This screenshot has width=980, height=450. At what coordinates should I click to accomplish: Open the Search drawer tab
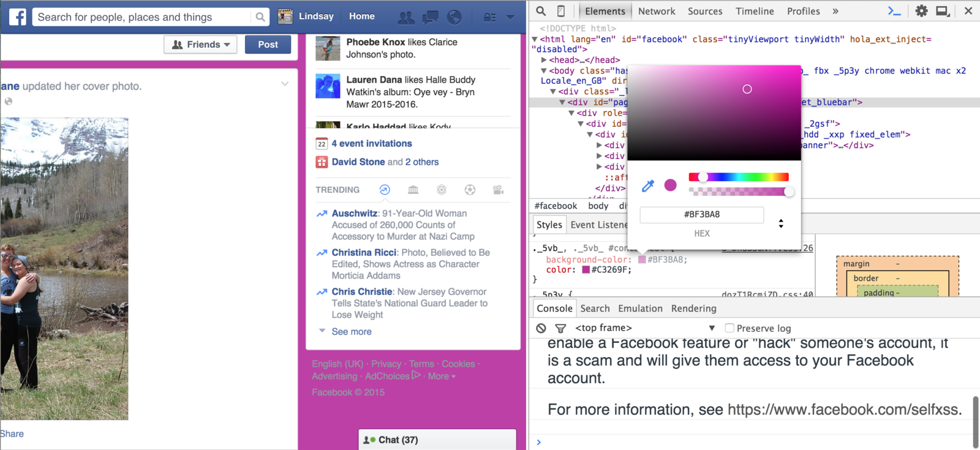coord(595,309)
